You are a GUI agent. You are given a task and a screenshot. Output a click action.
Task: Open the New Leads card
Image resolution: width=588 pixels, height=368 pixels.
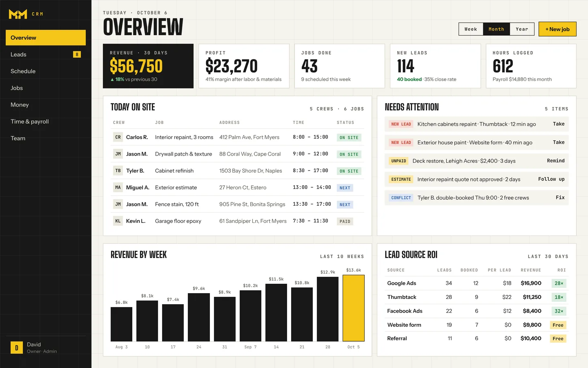pos(435,66)
